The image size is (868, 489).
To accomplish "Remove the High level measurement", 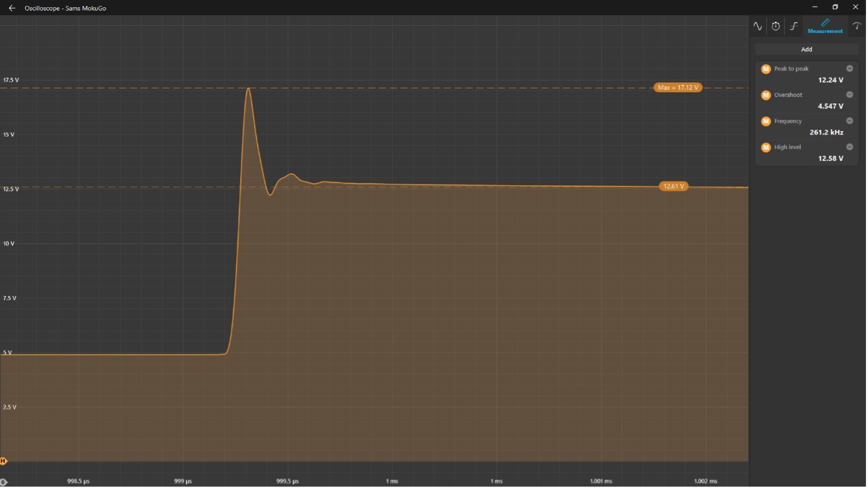I will pyautogui.click(x=850, y=147).
